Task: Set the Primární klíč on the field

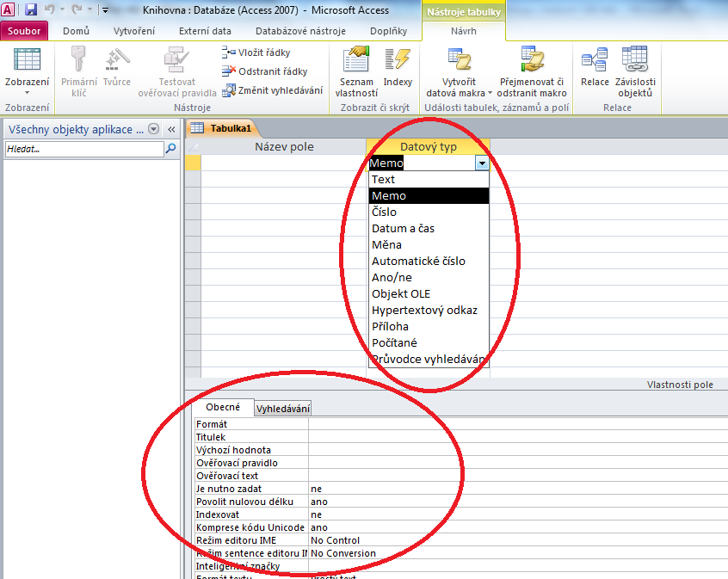Action: [x=79, y=71]
